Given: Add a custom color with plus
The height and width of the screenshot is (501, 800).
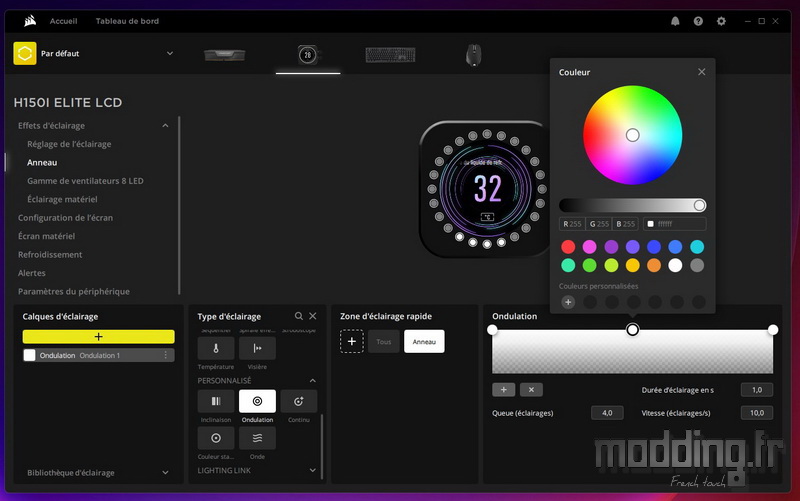Looking at the screenshot, I should pyautogui.click(x=568, y=302).
